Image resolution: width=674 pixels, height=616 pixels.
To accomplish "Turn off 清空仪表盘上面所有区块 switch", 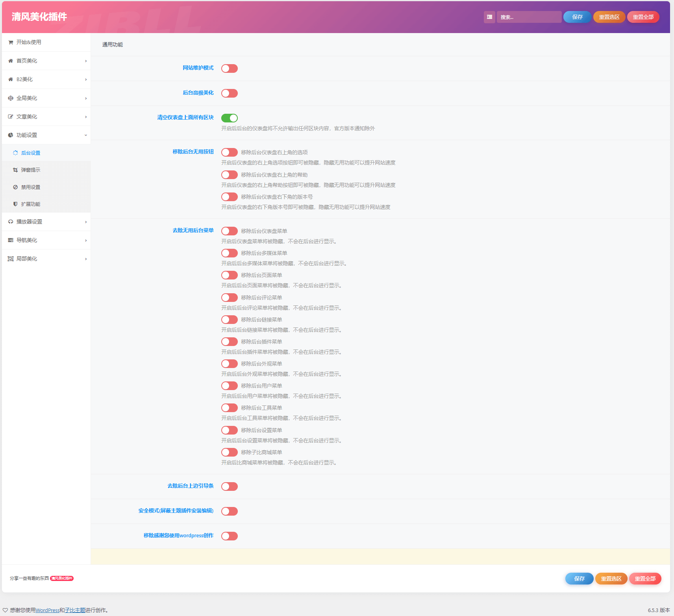I will tap(230, 118).
